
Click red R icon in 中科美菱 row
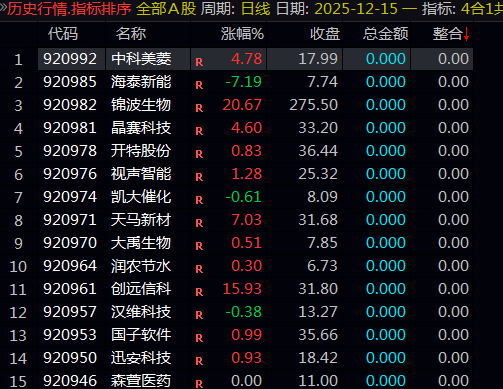click(x=199, y=62)
